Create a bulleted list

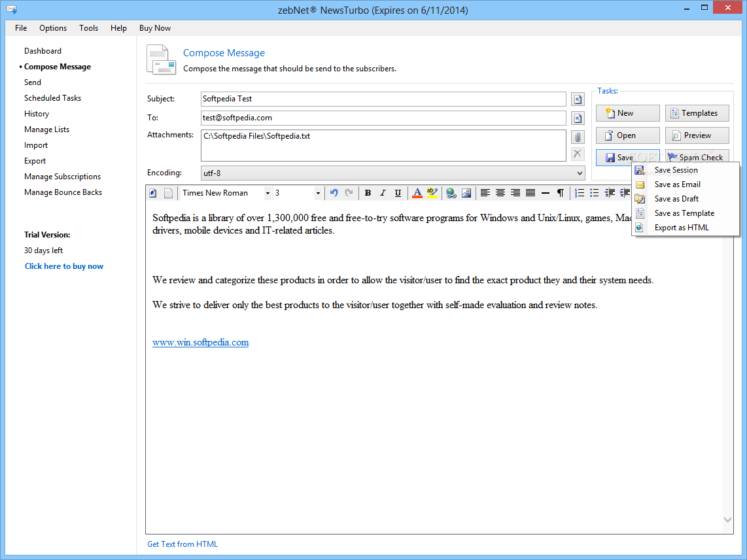tap(595, 193)
